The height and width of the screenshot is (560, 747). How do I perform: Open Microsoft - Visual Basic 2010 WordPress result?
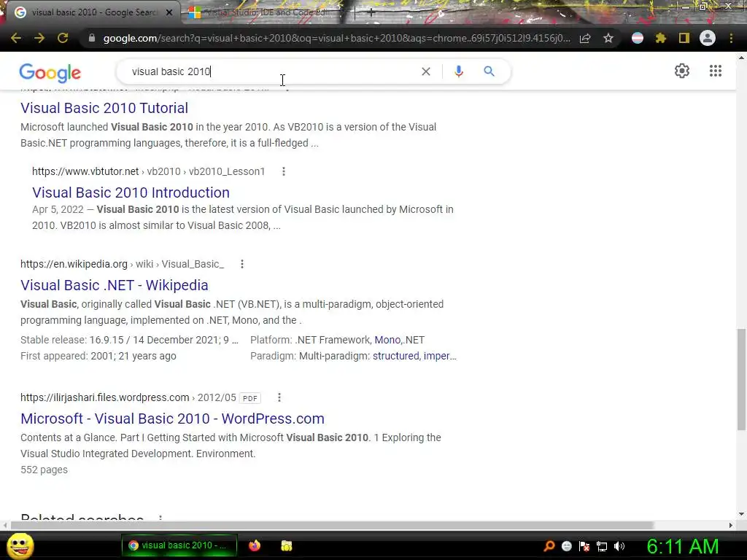(x=172, y=419)
